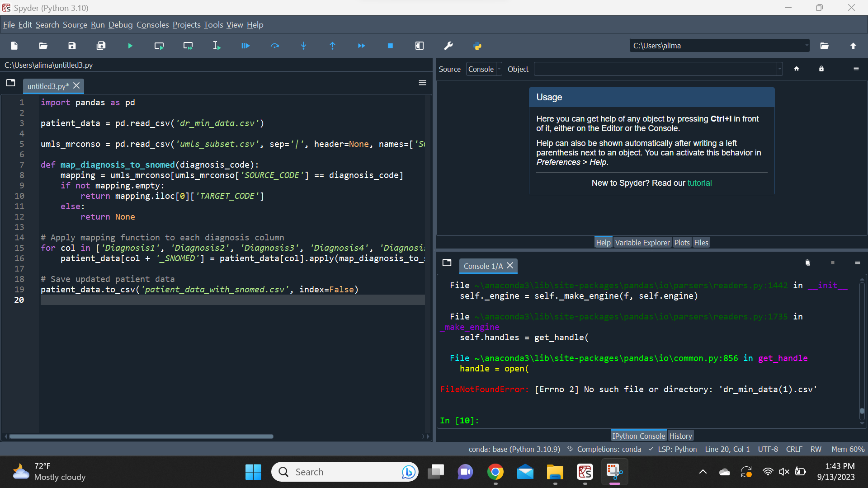
Task: Switch to the History tab
Action: click(680, 436)
